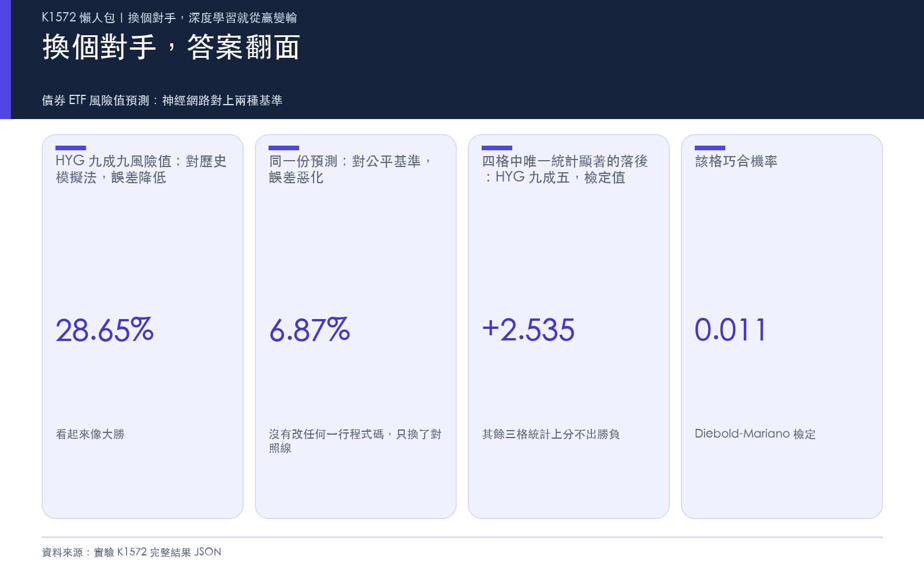This screenshot has width=924, height=578.
Task: Click the card title HYG 九成九風險值
Action: click(x=114, y=161)
